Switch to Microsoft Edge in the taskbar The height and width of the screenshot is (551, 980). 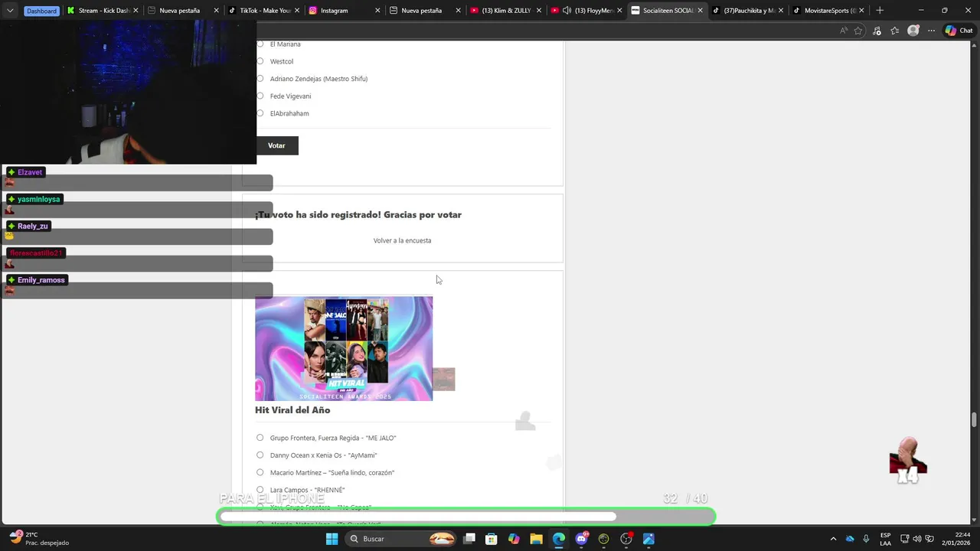[559, 539]
